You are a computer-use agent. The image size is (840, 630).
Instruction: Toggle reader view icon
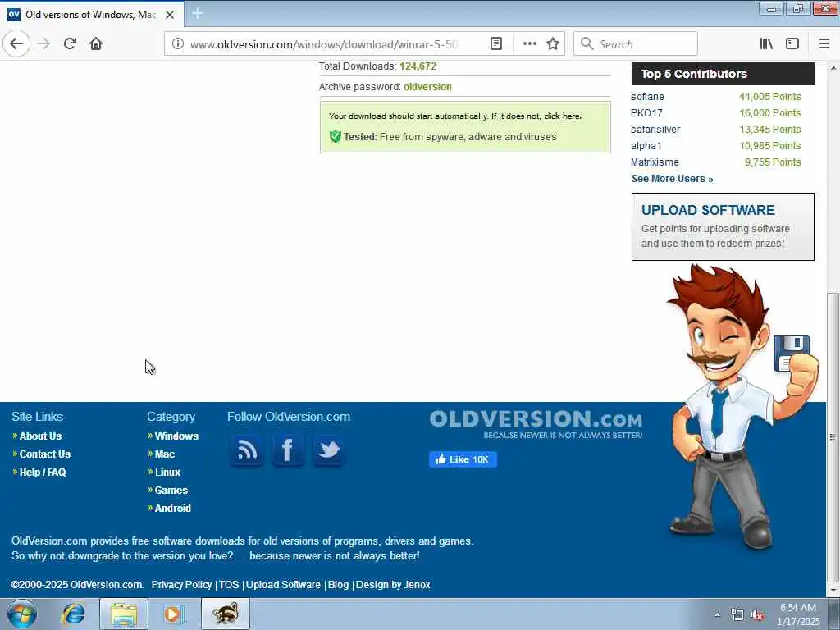tap(496, 44)
